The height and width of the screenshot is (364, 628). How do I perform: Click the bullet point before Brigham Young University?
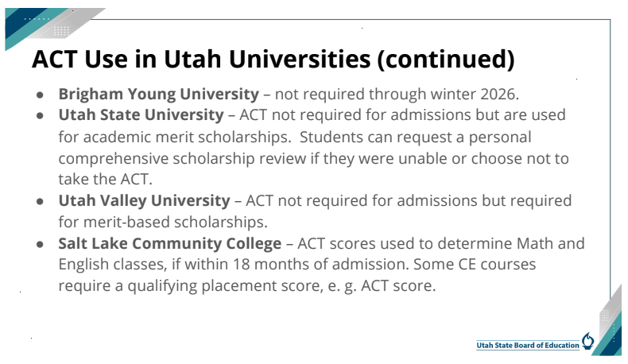[x=40, y=95]
